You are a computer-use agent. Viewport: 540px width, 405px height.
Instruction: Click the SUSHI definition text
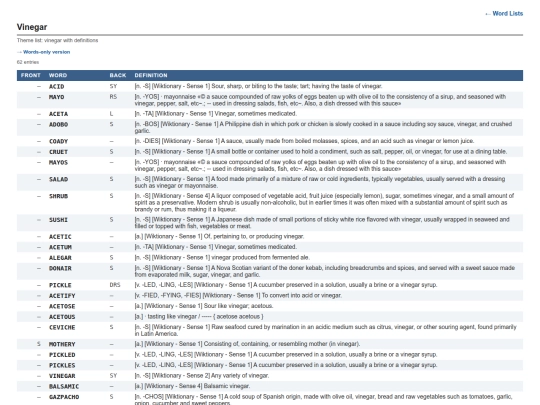point(322,223)
